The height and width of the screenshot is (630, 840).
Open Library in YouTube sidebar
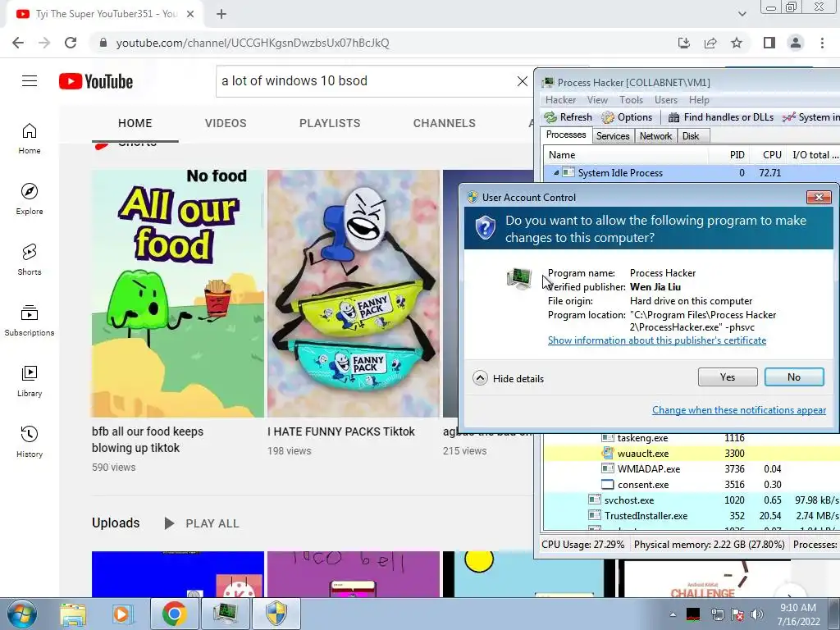pos(30,381)
